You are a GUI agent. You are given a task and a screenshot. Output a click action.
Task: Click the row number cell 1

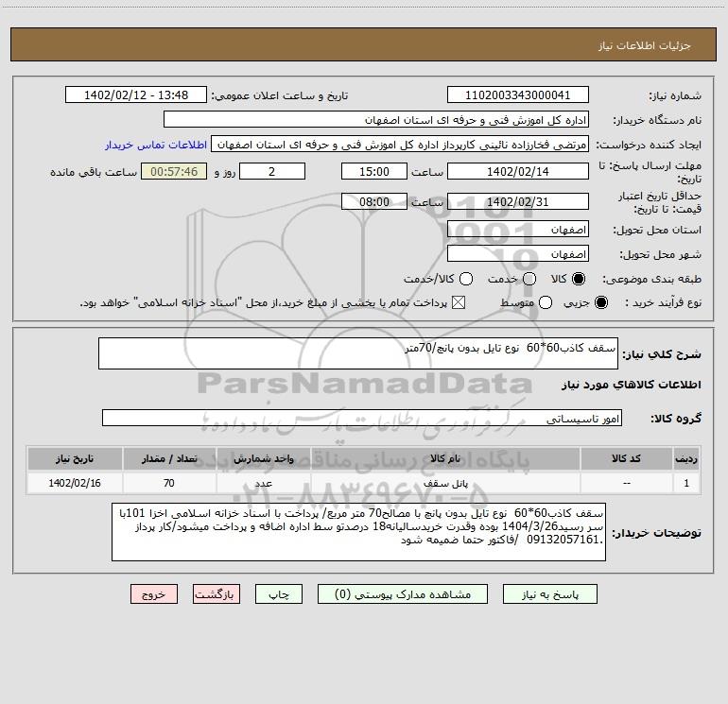(686, 483)
